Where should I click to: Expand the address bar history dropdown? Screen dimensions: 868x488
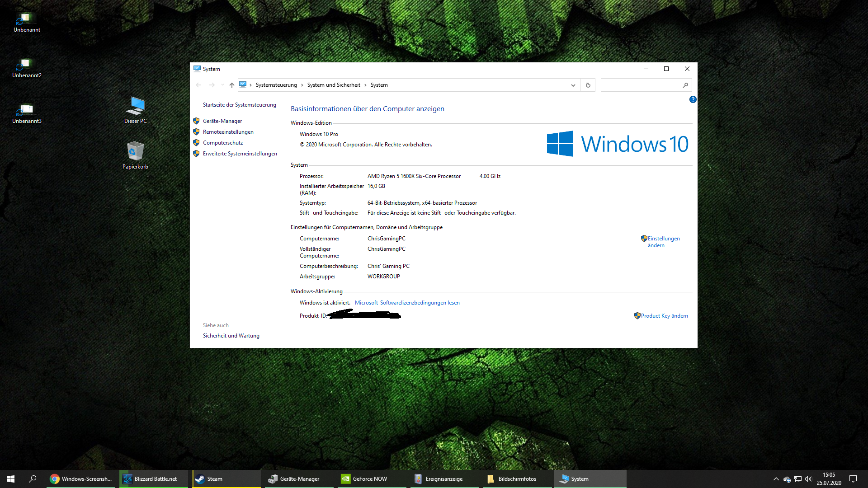click(x=573, y=85)
